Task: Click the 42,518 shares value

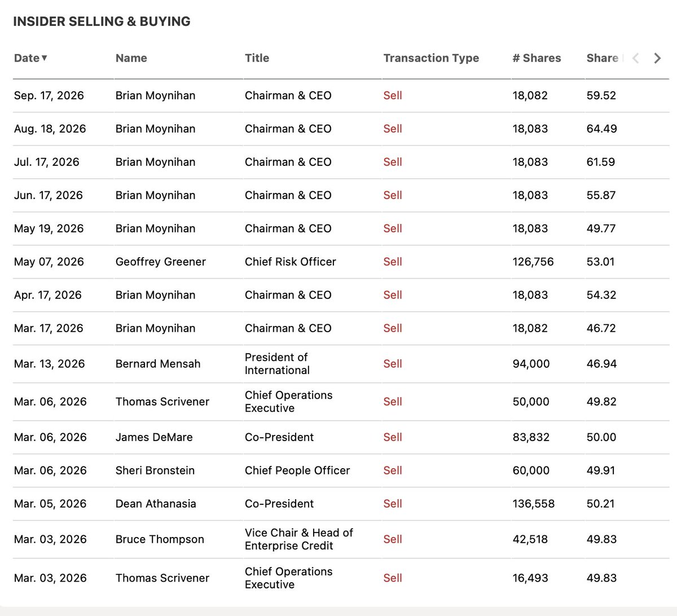Action: click(x=530, y=539)
